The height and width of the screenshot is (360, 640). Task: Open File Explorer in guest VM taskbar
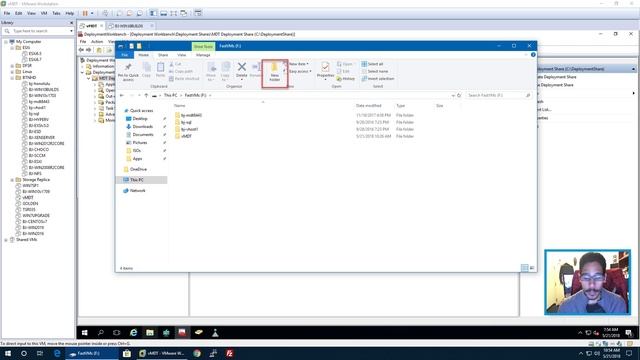coord(150,333)
